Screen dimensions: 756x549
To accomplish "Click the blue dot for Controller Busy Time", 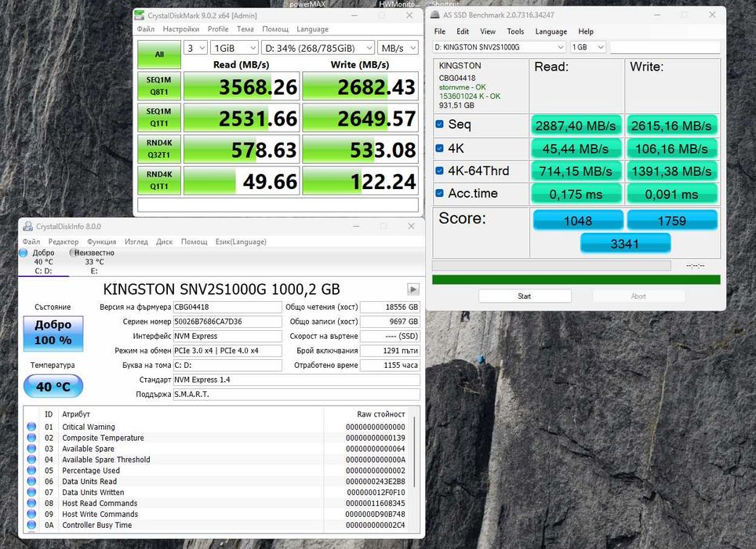I will (x=32, y=525).
